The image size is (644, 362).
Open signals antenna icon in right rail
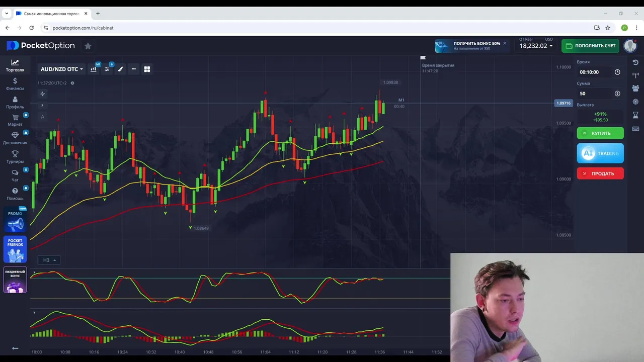[635, 75]
